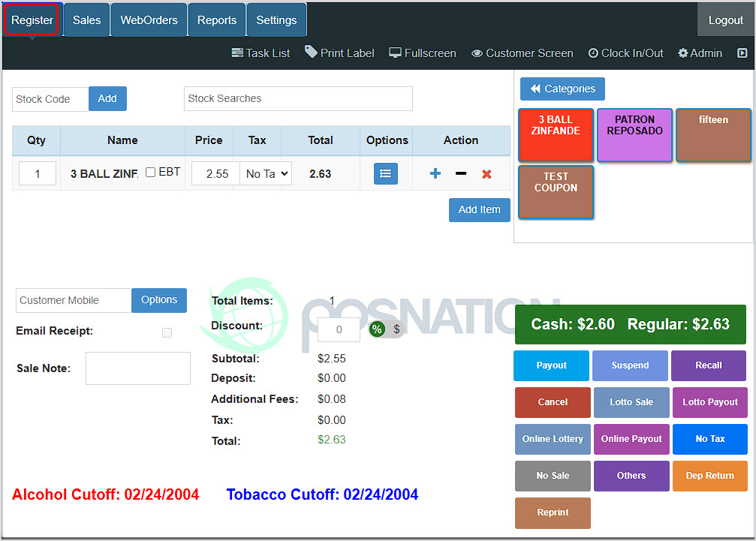Click the blue plus icon to increase quantity
756x541 pixels.
click(x=435, y=174)
